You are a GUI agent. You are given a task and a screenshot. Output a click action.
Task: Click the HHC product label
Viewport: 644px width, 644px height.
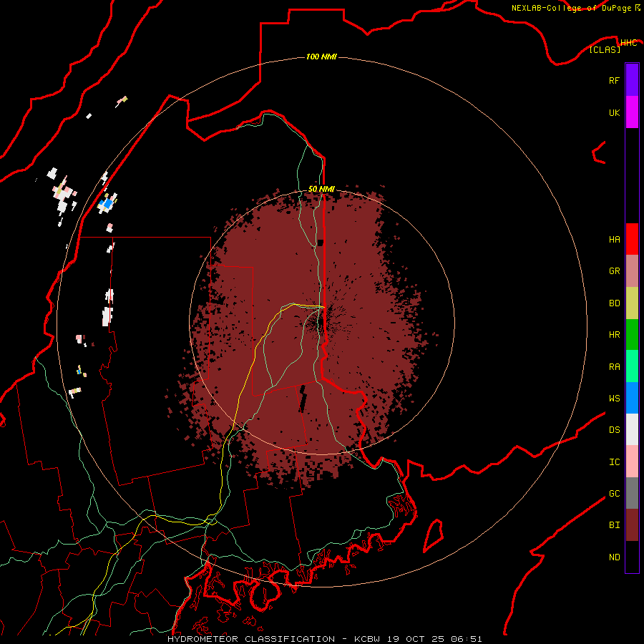628,43
